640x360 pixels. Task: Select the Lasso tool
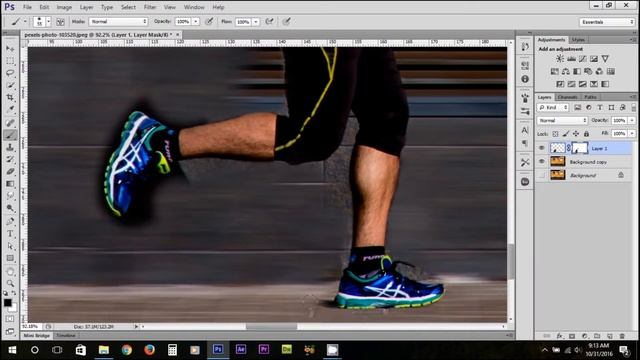click(10, 73)
